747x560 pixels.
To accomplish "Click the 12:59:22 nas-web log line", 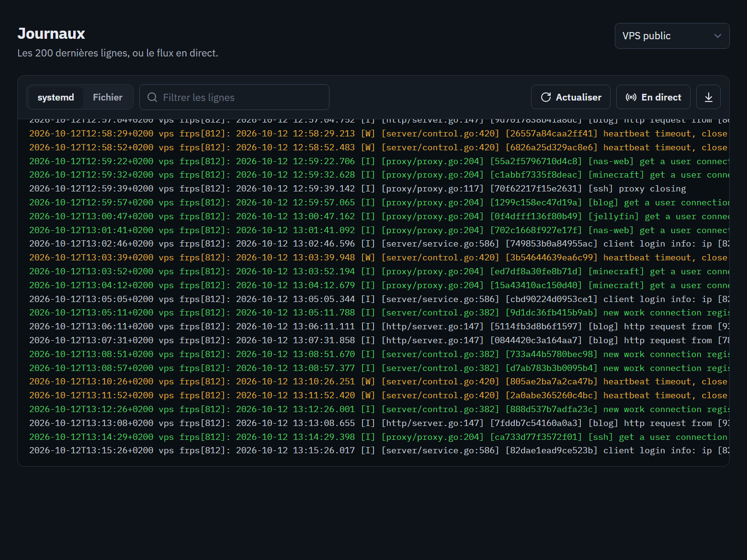I will 378,161.
